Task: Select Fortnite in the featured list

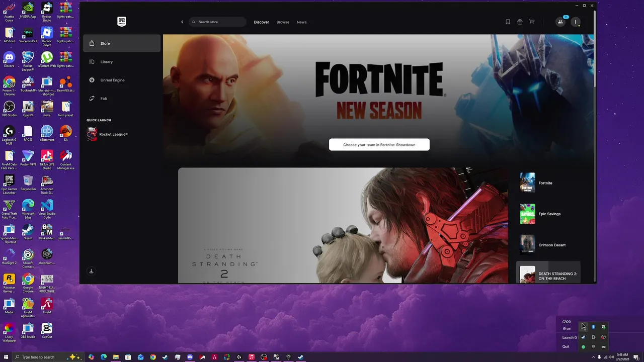Action: [x=548, y=183]
